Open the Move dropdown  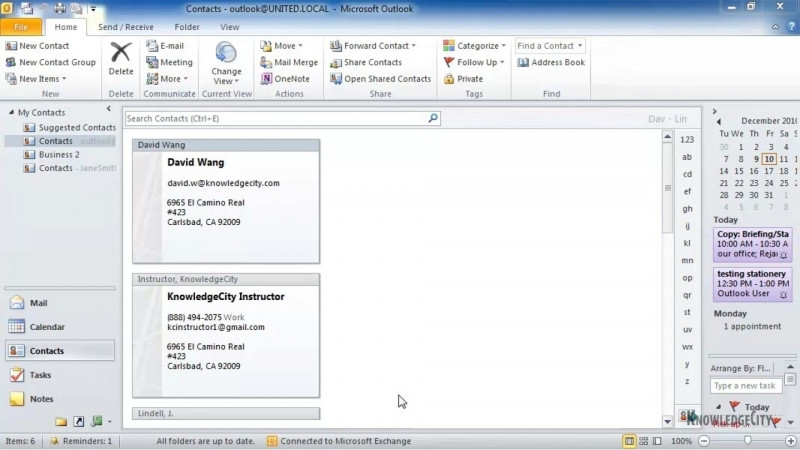(x=281, y=46)
